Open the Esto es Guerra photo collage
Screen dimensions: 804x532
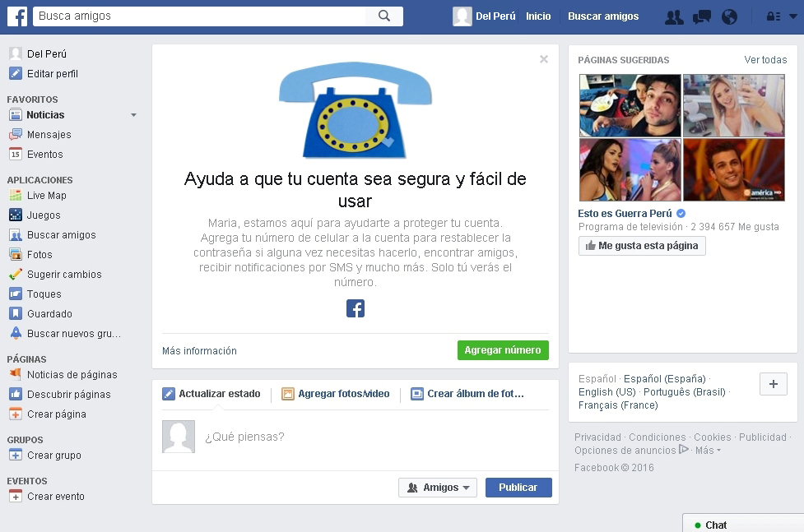(682, 137)
